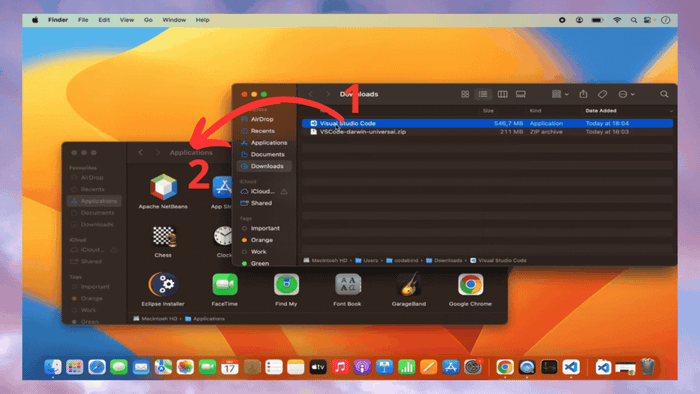
Task: Open the Finder menu in the menu bar
Action: (58, 20)
